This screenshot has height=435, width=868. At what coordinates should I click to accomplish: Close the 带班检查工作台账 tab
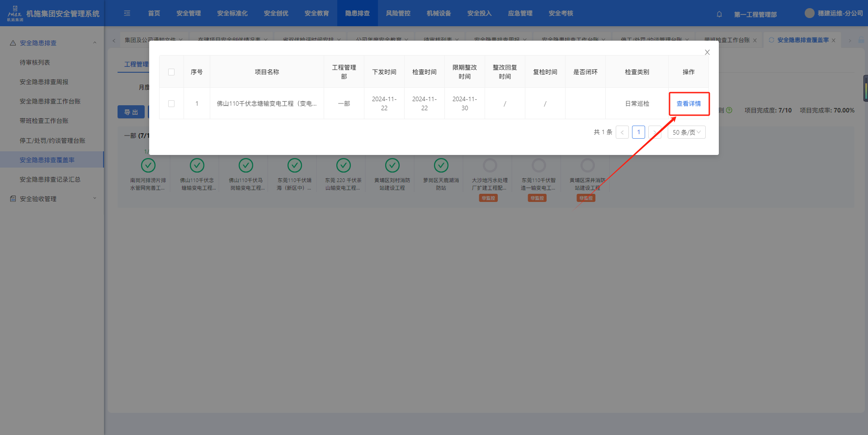coord(755,40)
